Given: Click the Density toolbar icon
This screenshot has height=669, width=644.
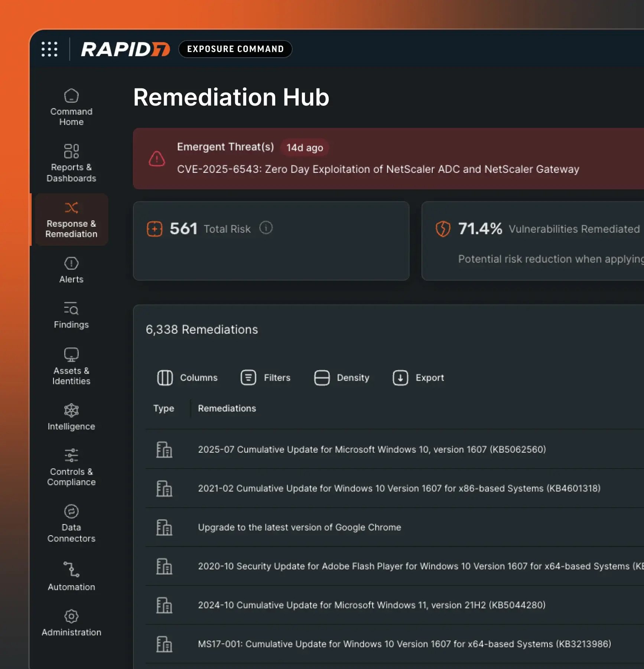Looking at the screenshot, I should click(322, 378).
